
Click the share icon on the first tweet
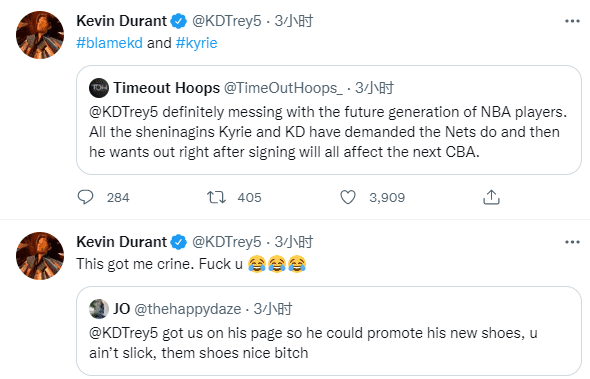491,197
